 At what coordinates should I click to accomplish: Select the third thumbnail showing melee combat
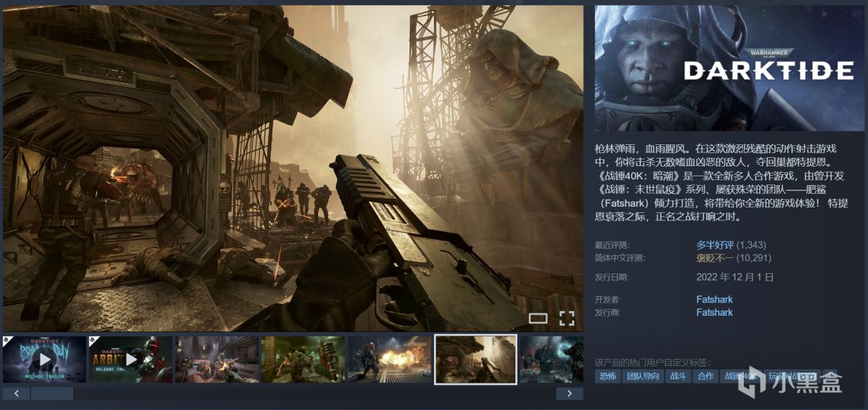217,359
